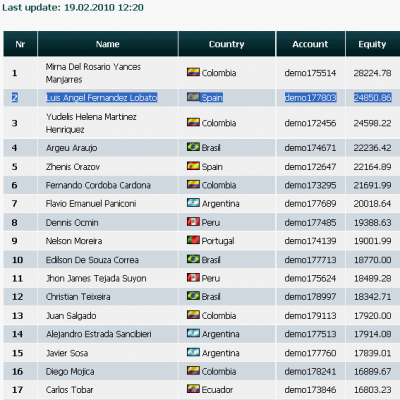Click equity value 20018.64
Image resolution: width=400 pixels, height=400 pixels.
373,203
